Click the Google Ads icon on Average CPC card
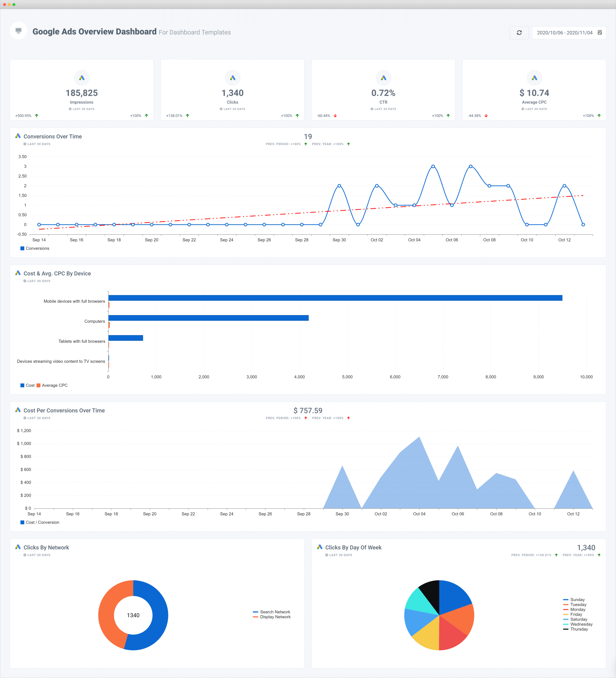 coord(534,78)
